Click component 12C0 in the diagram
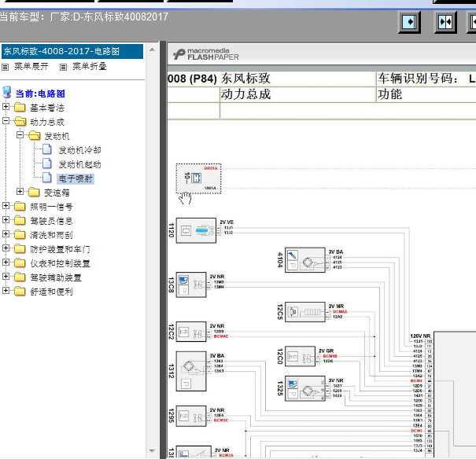Screen dimensions: 476x459 coord(301,357)
